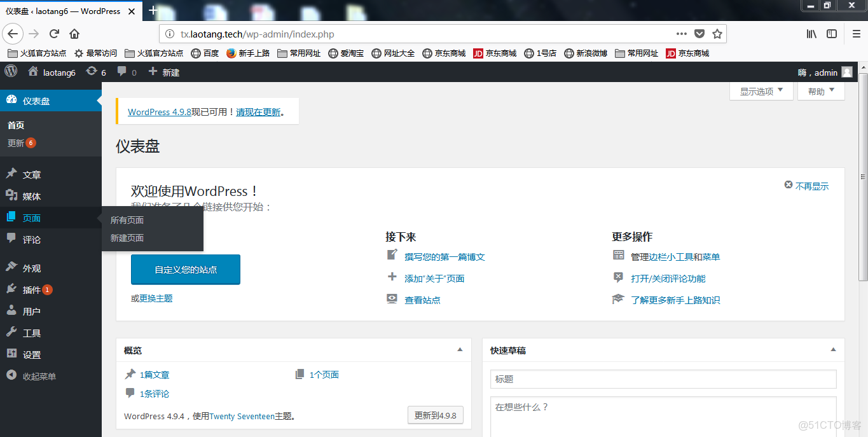Image resolution: width=868 pixels, height=437 pixels.
Task: Click View your site (查看站点) link
Action: [x=422, y=300]
